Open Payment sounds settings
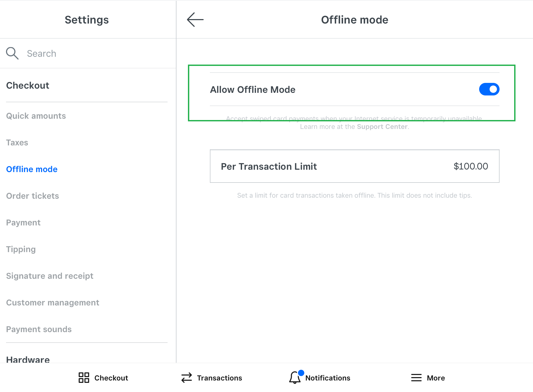Image resolution: width=533 pixels, height=392 pixels. [39, 329]
